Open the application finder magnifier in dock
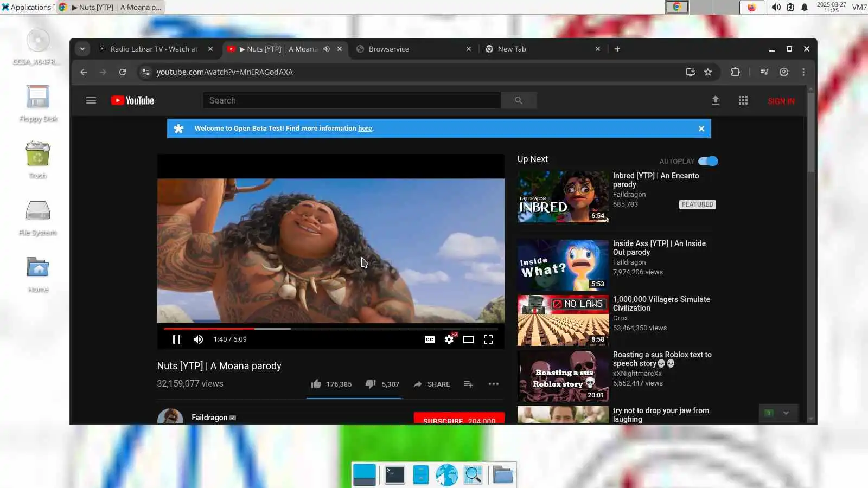 [x=473, y=475]
